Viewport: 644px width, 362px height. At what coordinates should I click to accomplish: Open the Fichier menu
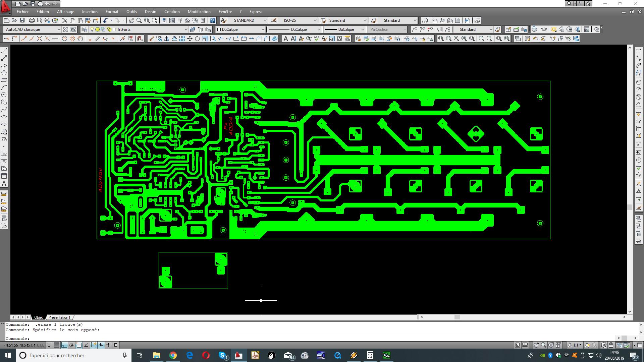tap(23, 11)
